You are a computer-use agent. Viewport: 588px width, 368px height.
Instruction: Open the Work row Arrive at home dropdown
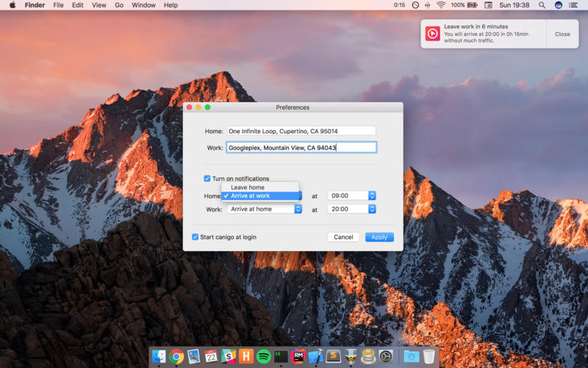coord(265,209)
